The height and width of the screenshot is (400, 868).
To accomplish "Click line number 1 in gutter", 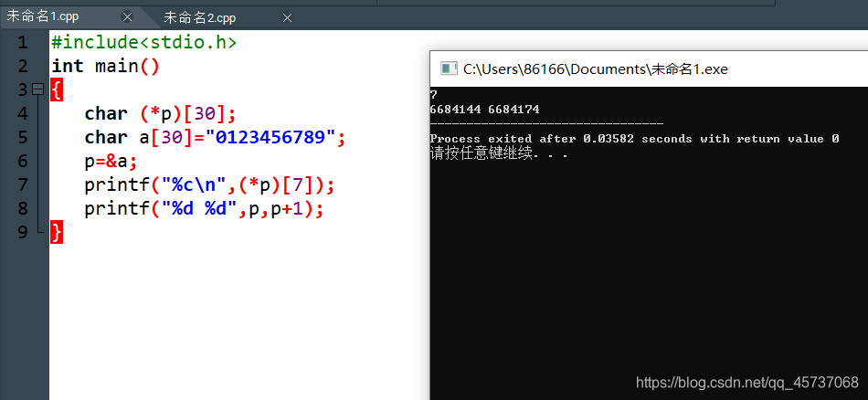I will pos(22,42).
